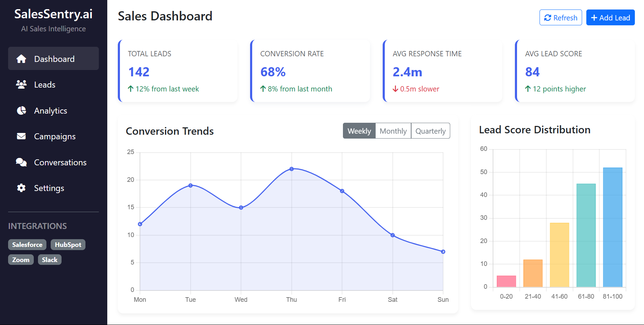Click the Conversations chat bubbles icon
644x325 pixels.
21,162
